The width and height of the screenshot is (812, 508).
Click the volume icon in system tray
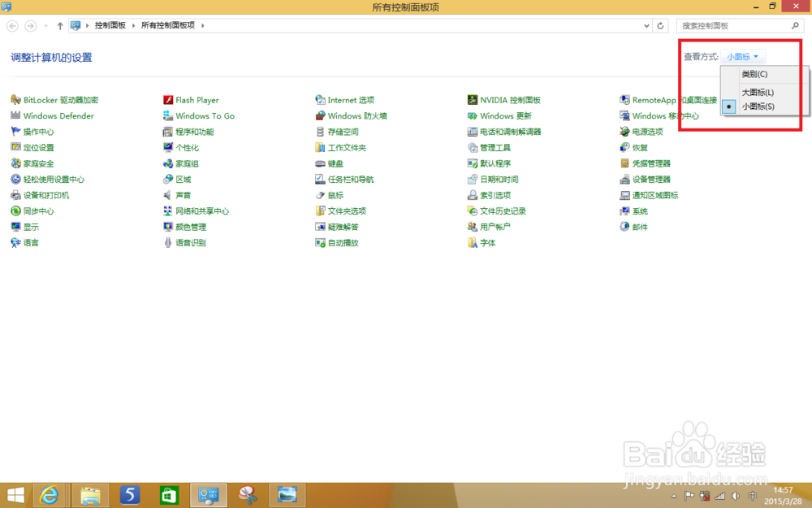[736, 496]
